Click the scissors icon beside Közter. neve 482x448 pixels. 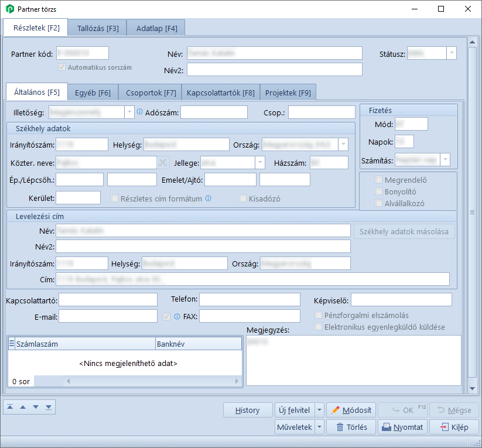tap(163, 163)
